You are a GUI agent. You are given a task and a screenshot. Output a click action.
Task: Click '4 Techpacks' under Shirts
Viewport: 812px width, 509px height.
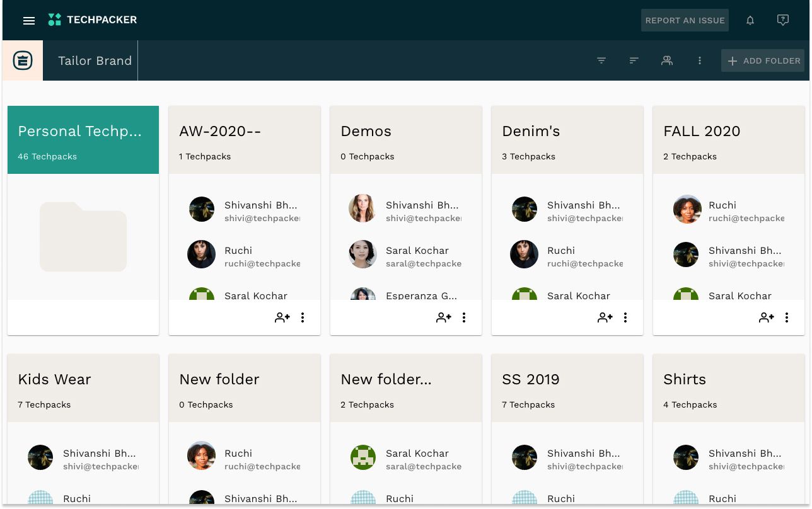[x=690, y=404]
